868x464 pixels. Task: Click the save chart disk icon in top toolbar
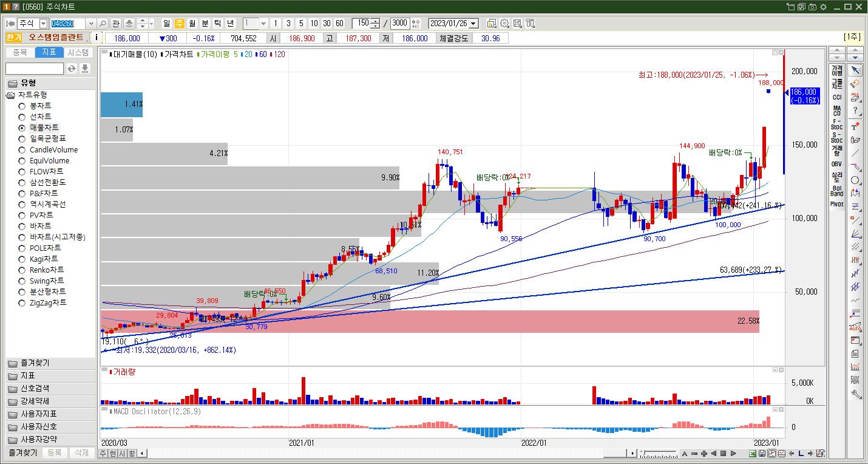pos(517,23)
